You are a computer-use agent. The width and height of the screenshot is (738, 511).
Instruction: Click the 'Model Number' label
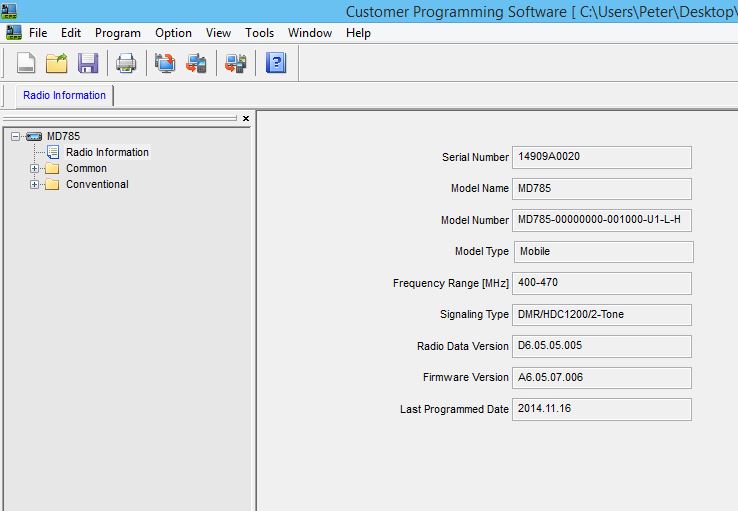(475, 220)
